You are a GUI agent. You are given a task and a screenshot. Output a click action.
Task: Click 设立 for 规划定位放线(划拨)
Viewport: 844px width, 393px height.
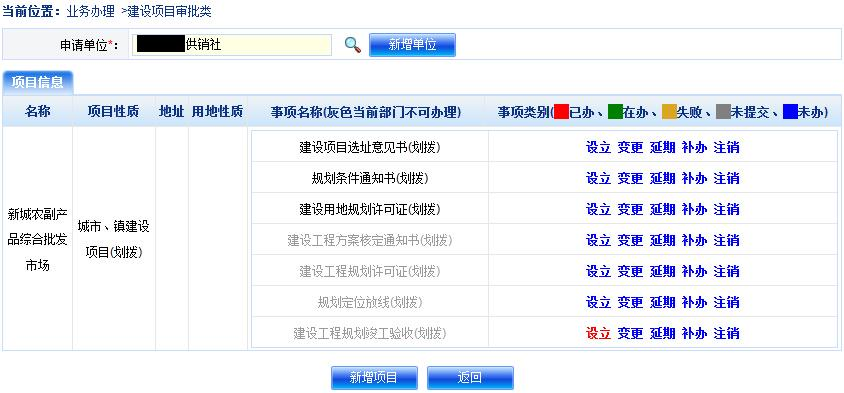pyautogui.click(x=598, y=302)
